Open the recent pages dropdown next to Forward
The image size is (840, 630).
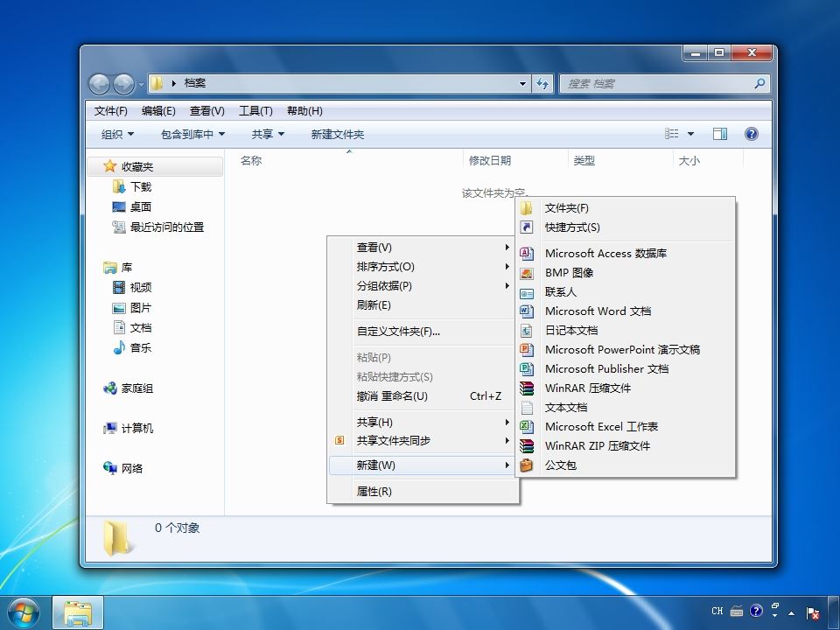click(141, 84)
